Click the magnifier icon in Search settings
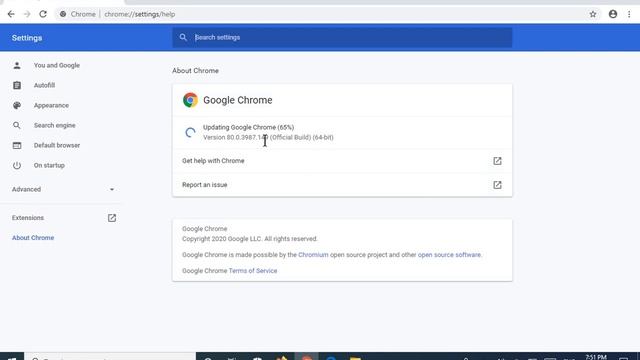Viewport: 640px width, 360px height. pyautogui.click(x=183, y=38)
